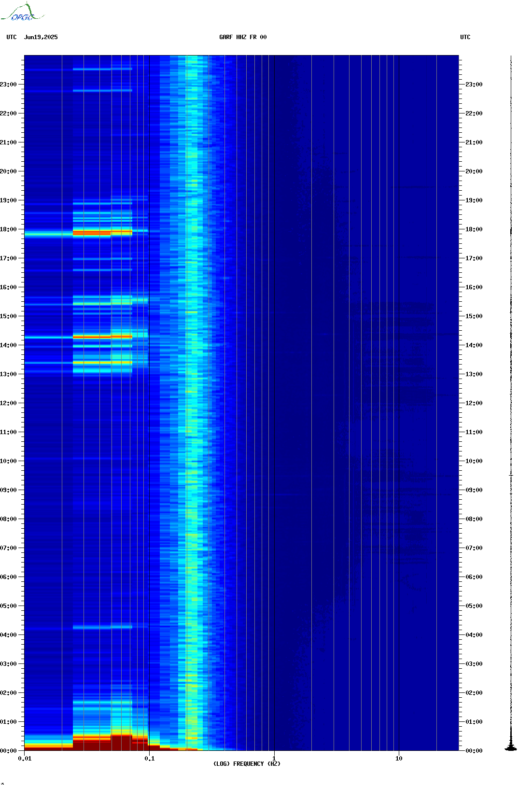
Task: Click the 14:00 label on left axis
Action: point(8,345)
